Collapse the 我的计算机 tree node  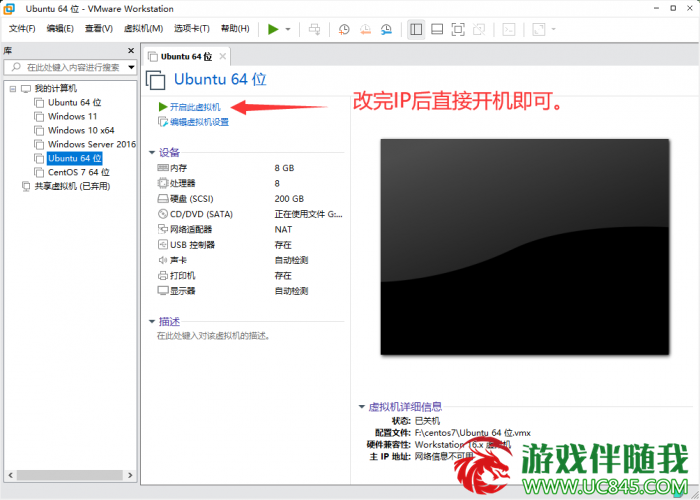pyautogui.click(x=13, y=89)
